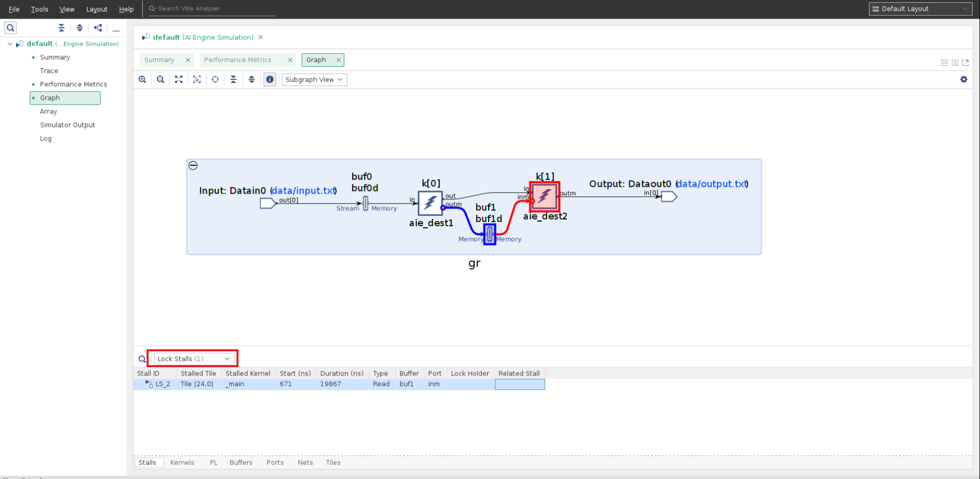The width and height of the screenshot is (980, 479).
Task: Switch to the Ports bottom tab
Action: pos(275,463)
